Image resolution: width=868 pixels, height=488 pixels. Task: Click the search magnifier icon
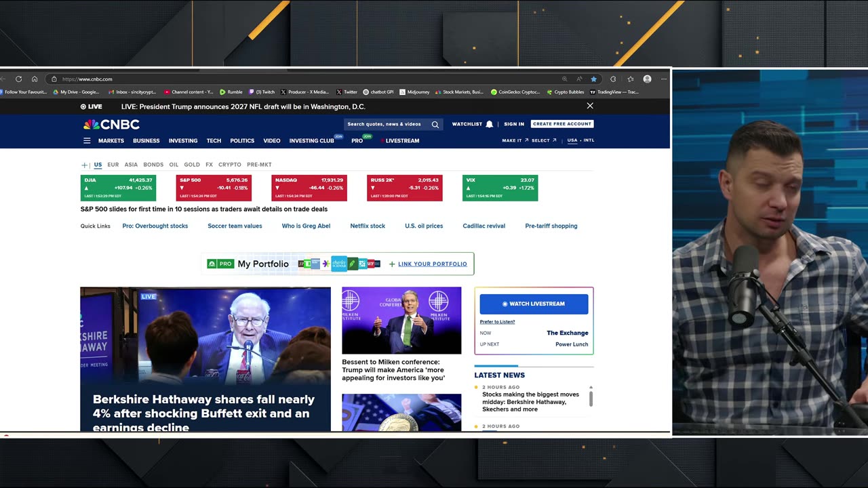tap(435, 125)
